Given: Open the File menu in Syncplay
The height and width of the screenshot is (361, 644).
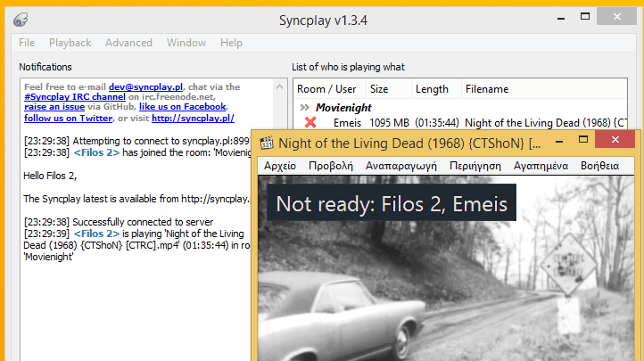Looking at the screenshot, I should click(x=27, y=43).
